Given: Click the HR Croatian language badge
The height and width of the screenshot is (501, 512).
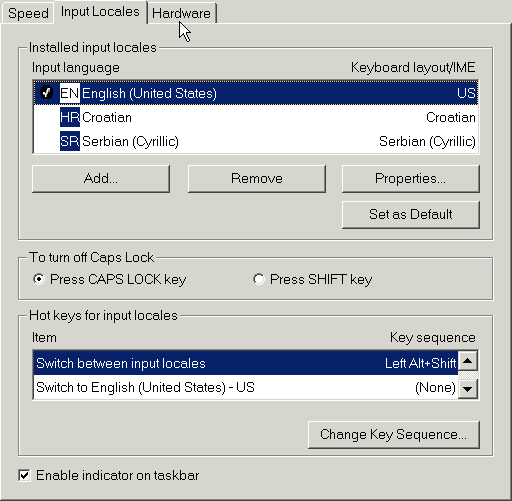Looking at the screenshot, I should coord(70,117).
